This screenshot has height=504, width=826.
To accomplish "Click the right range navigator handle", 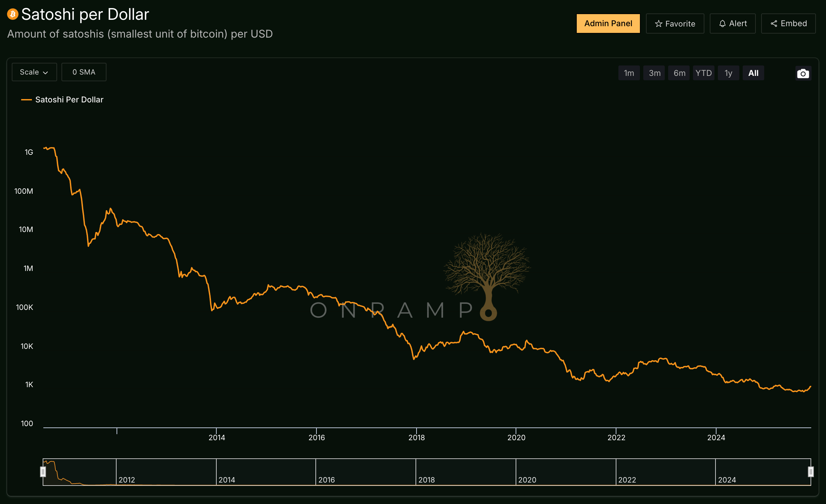I will pyautogui.click(x=811, y=471).
